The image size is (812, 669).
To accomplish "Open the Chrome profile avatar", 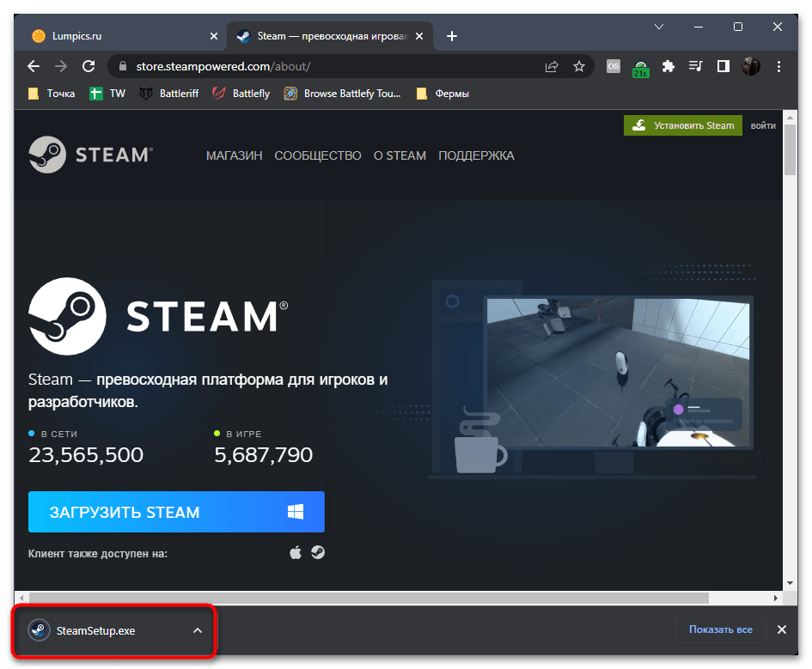I will [x=751, y=66].
